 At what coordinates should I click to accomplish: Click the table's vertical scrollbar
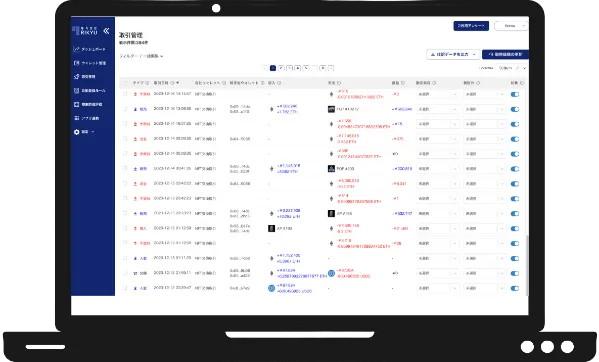click(527, 265)
